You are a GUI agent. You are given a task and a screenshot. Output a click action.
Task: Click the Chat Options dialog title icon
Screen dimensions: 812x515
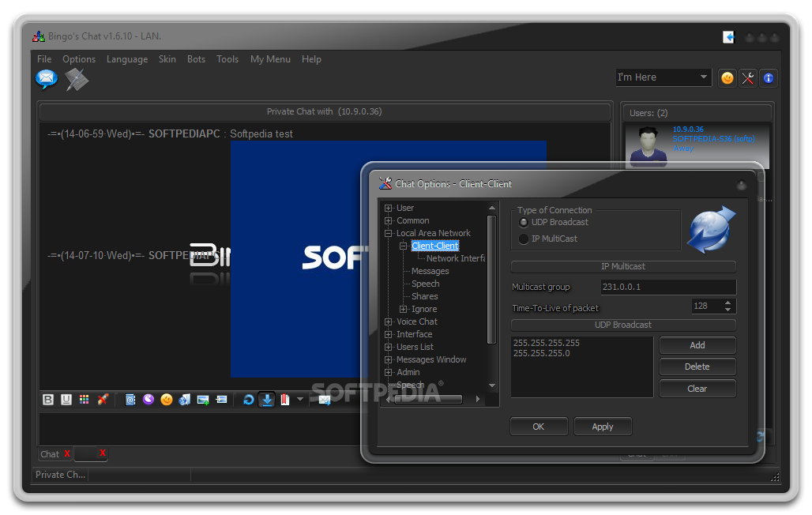click(x=385, y=183)
